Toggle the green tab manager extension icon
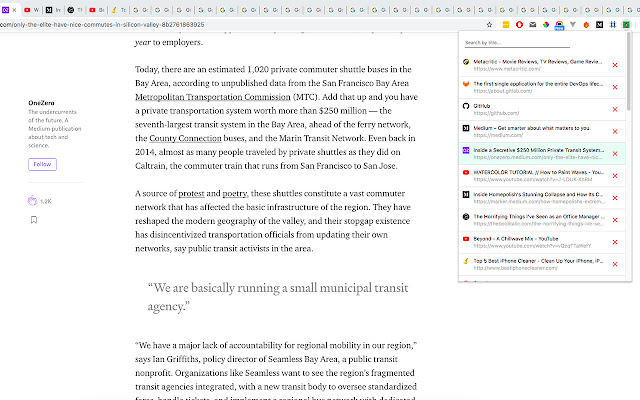The image size is (640, 400). (x=626, y=25)
